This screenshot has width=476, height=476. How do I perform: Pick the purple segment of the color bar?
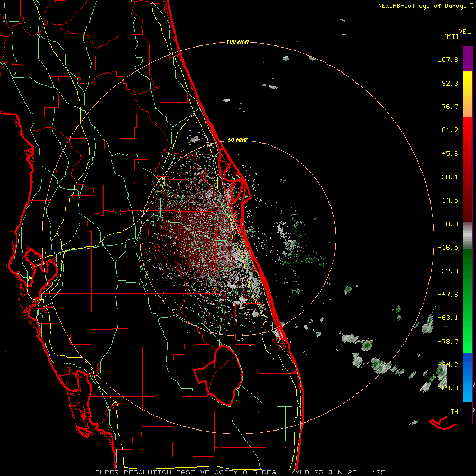click(467, 59)
